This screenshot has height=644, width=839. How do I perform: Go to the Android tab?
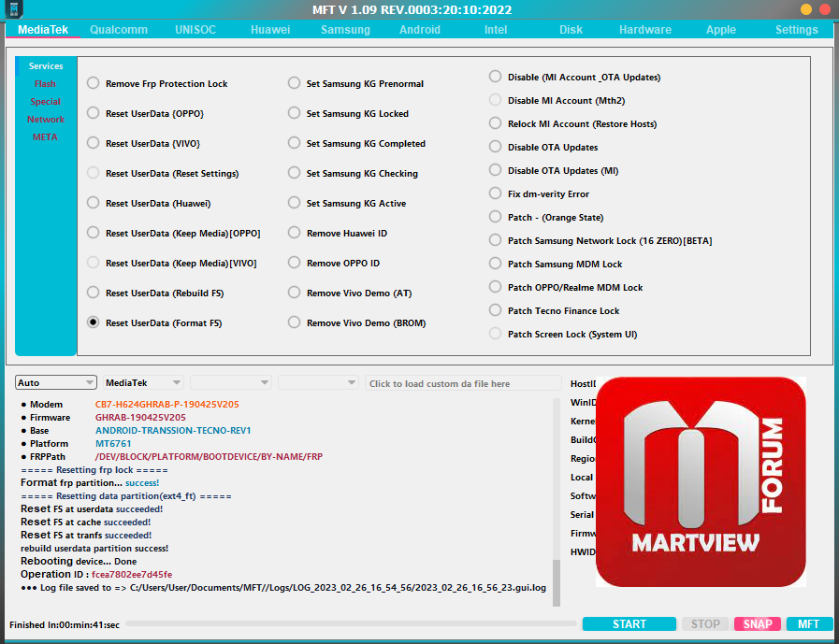pos(420,30)
